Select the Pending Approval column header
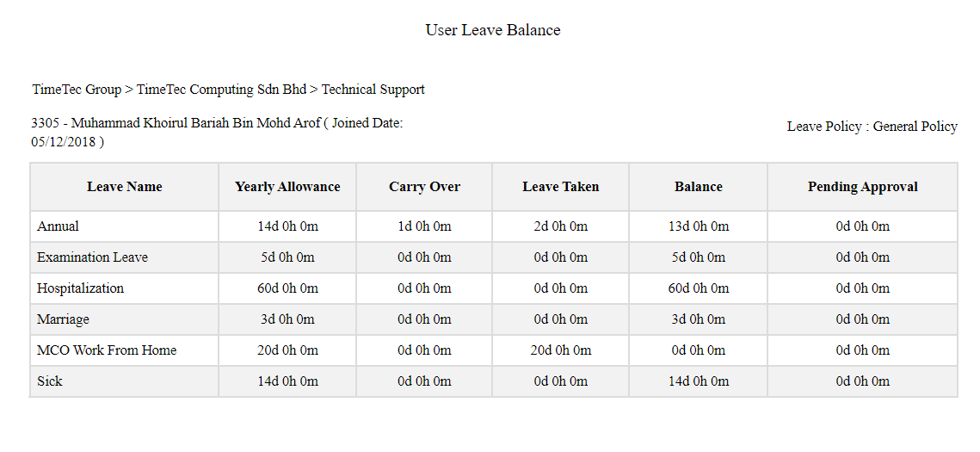The width and height of the screenshot is (980, 452). point(862,186)
